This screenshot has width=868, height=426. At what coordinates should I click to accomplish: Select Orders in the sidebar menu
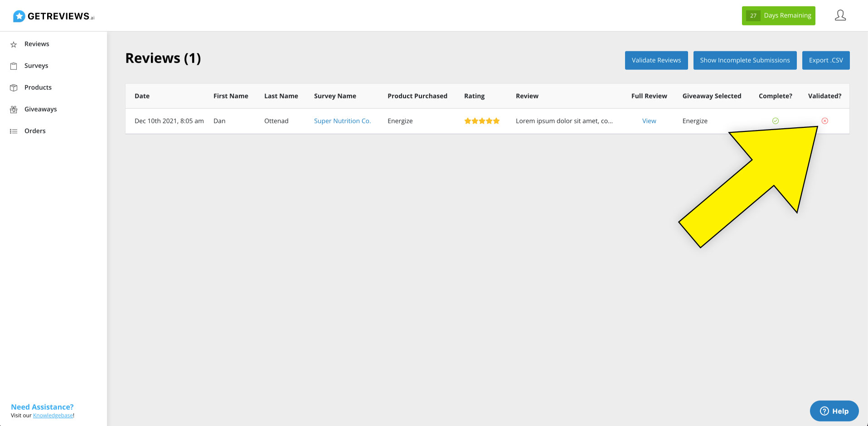[35, 131]
